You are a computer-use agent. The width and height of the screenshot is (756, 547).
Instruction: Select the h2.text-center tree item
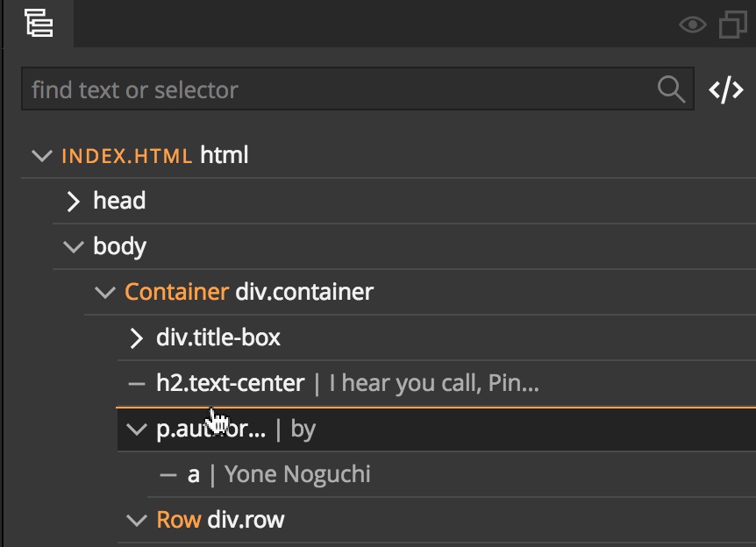click(x=437, y=384)
